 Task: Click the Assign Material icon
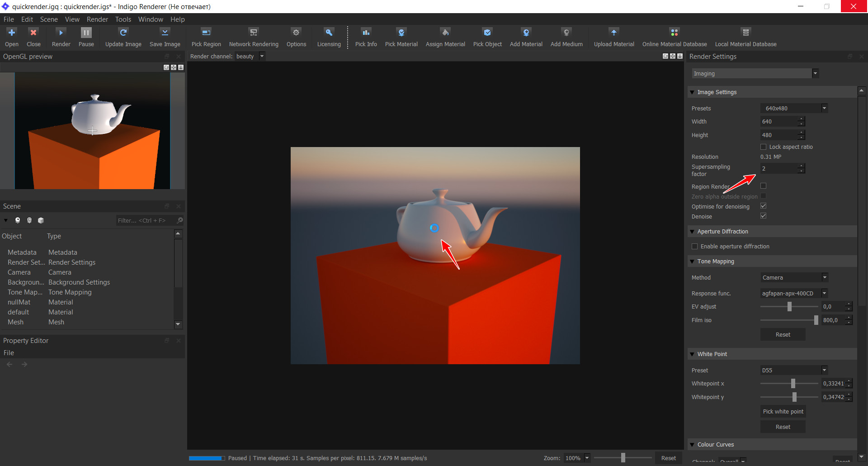[445, 33]
